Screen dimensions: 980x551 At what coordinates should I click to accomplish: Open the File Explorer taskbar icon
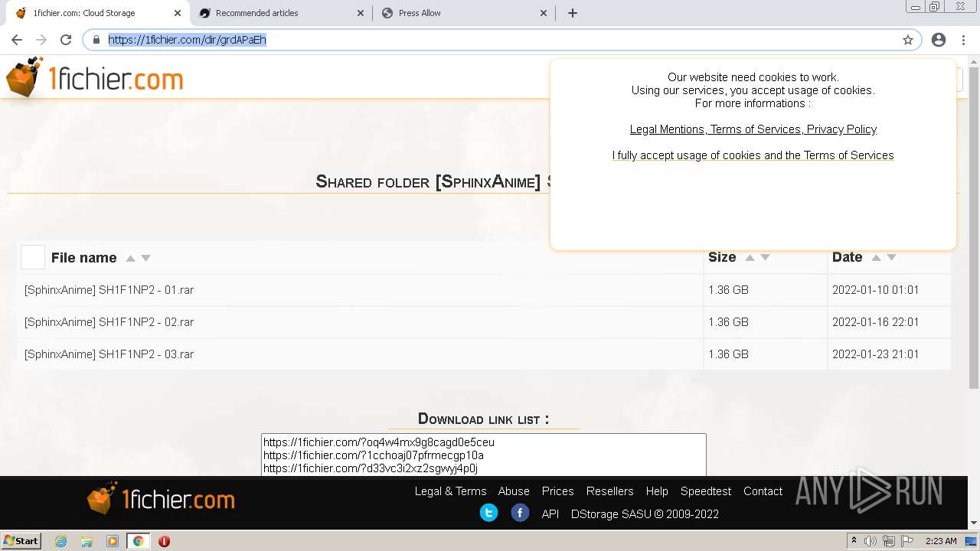coord(87,541)
